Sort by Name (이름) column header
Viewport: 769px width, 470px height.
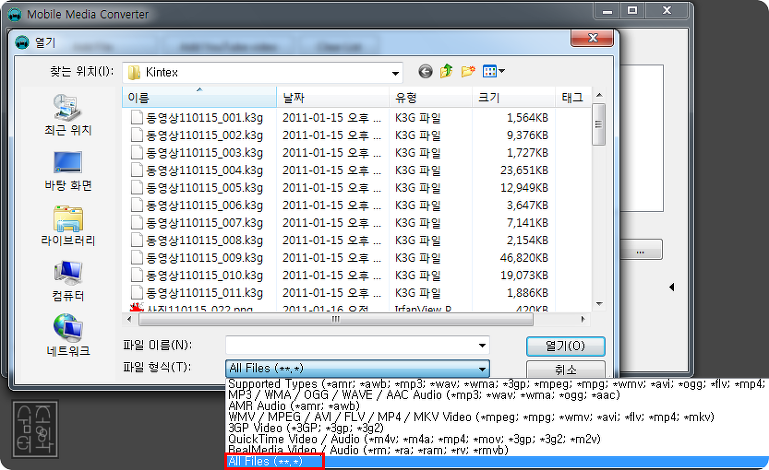pos(199,97)
